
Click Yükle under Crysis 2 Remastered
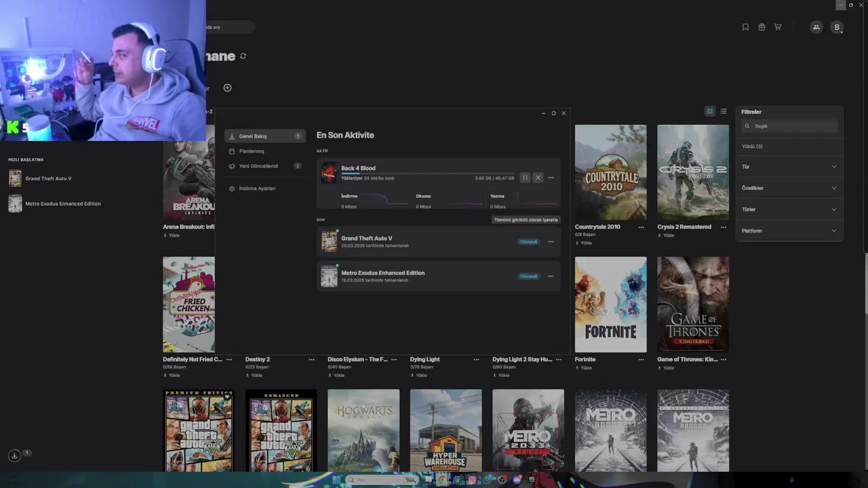pos(666,235)
